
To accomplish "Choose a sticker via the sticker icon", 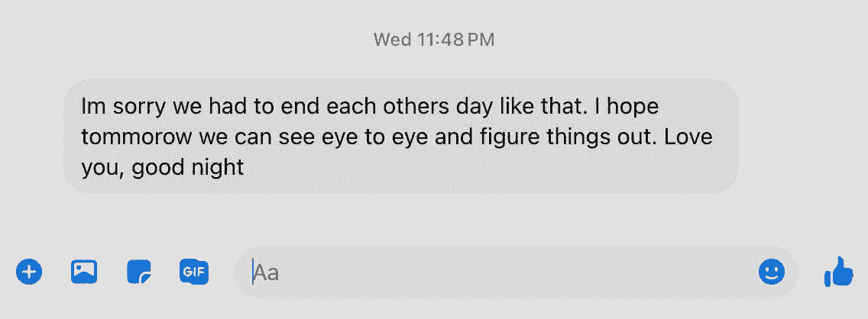I will (139, 272).
